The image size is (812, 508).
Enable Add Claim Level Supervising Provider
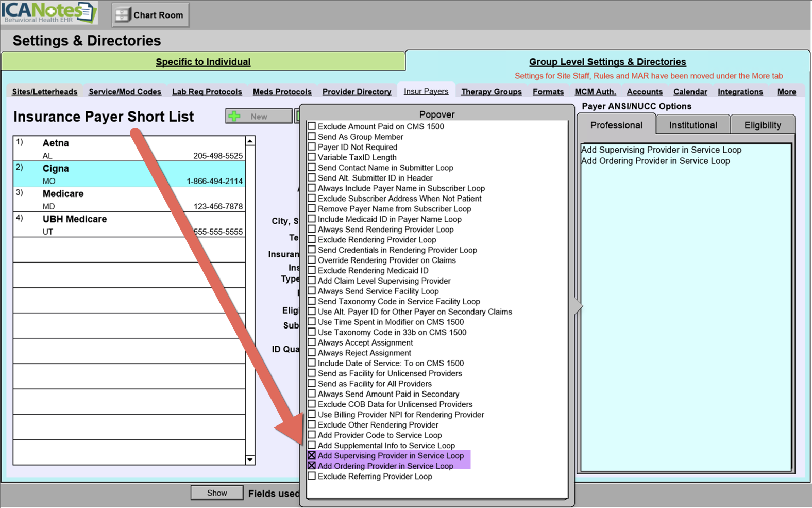click(x=312, y=281)
